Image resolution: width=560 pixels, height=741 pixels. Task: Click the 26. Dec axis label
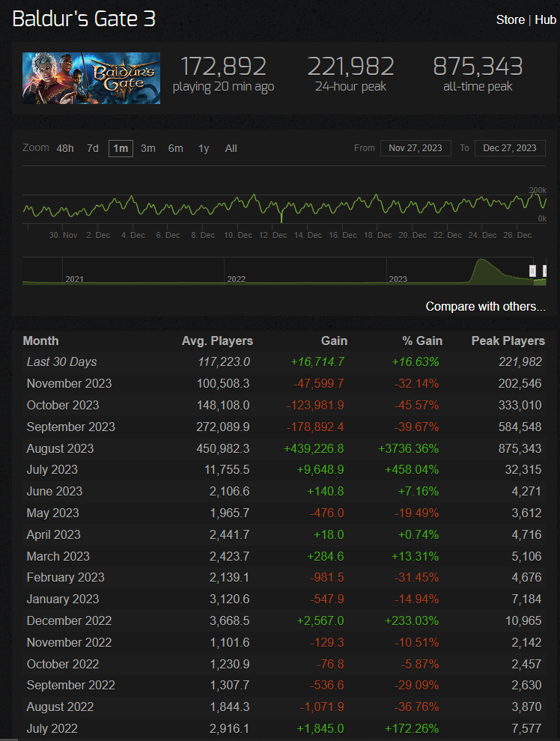[x=517, y=235]
